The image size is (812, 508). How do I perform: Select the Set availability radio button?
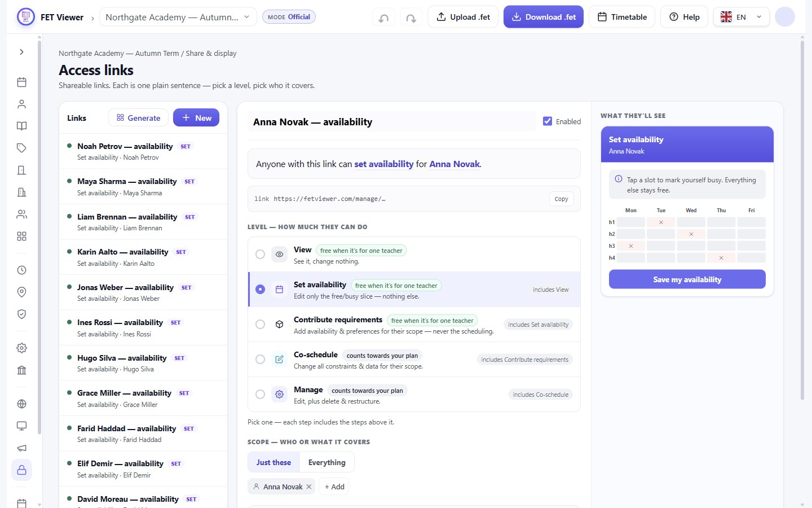point(260,290)
